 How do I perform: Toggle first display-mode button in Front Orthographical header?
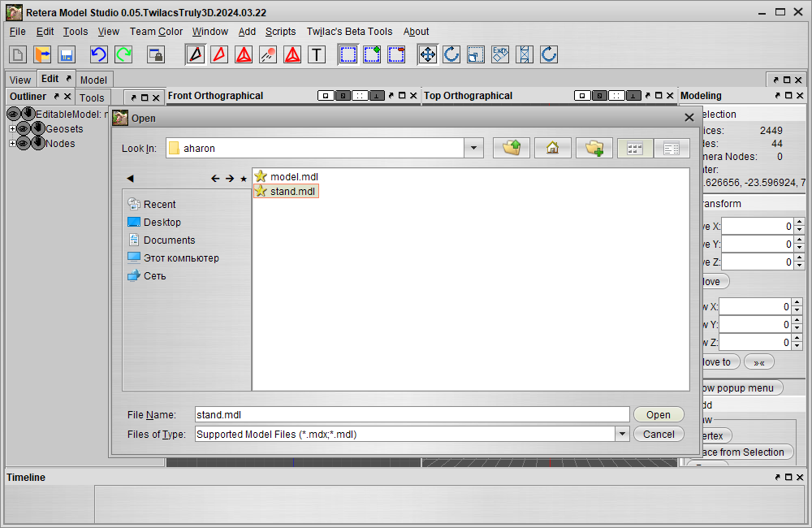pyautogui.click(x=326, y=96)
